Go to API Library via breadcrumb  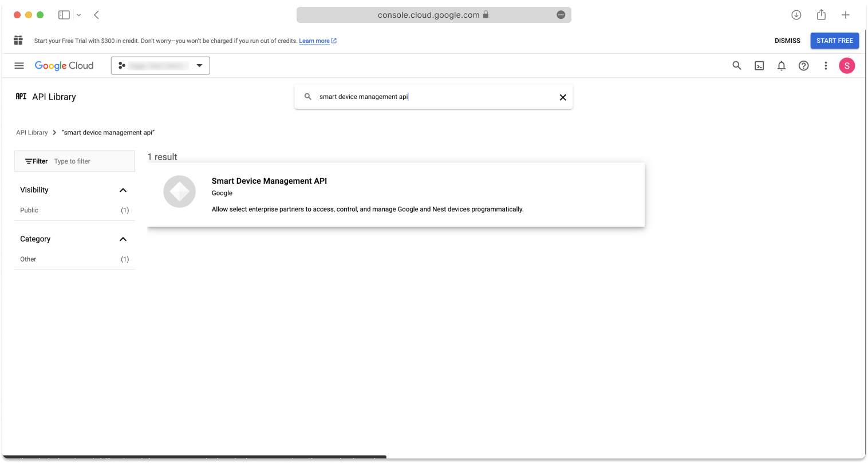pos(31,132)
